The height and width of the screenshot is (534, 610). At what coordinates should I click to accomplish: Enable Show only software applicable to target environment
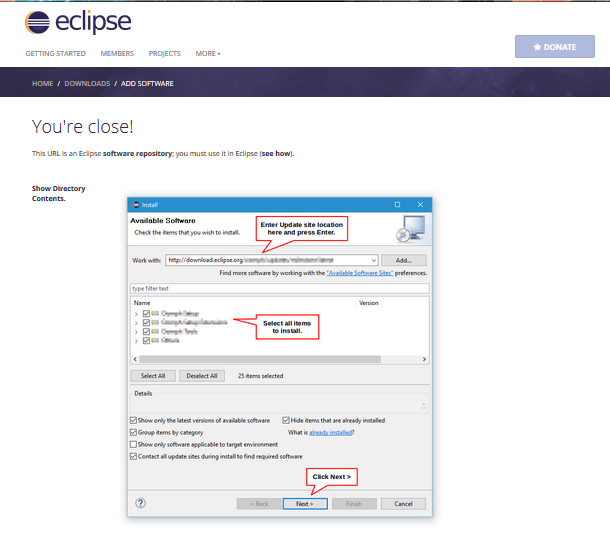click(x=133, y=444)
